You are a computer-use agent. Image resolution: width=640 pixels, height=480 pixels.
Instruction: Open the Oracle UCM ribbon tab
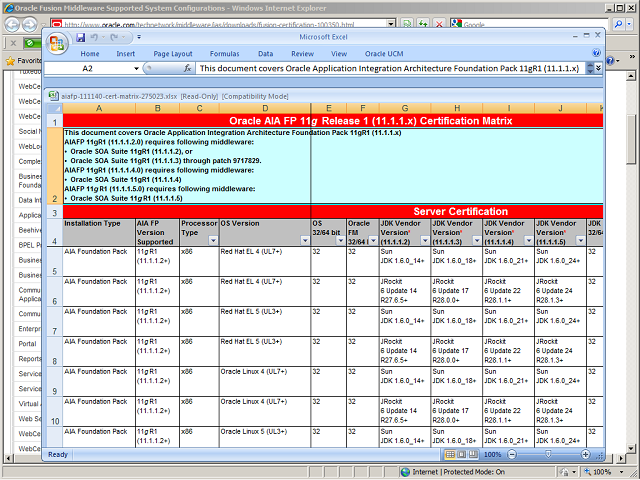(383, 53)
